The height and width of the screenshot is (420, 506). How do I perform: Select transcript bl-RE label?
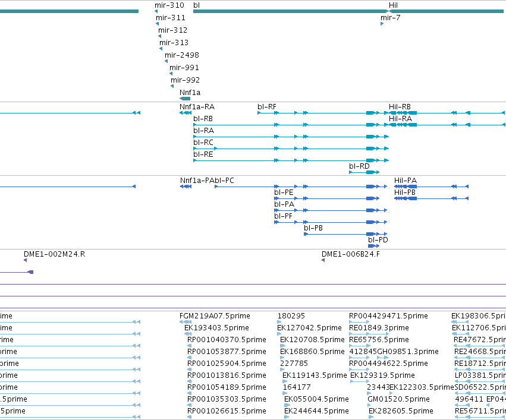[203, 154]
